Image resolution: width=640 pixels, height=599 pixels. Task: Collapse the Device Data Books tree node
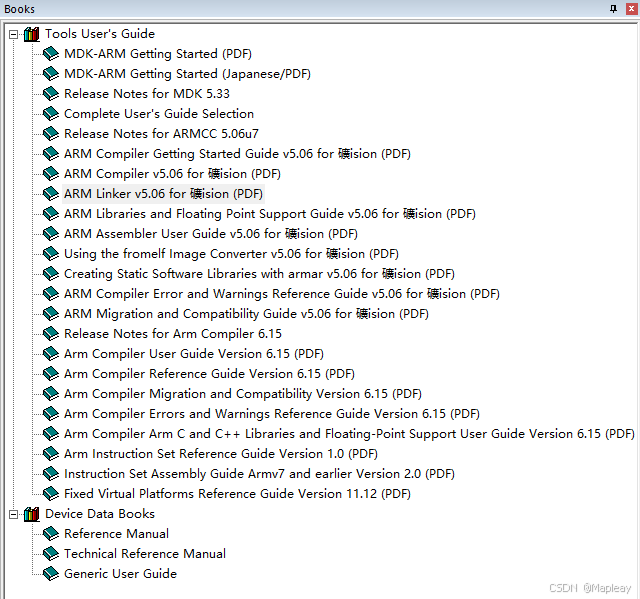[13, 515]
